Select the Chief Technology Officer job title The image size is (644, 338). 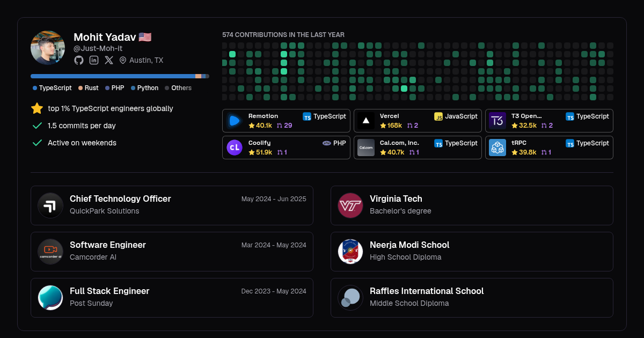120,199
